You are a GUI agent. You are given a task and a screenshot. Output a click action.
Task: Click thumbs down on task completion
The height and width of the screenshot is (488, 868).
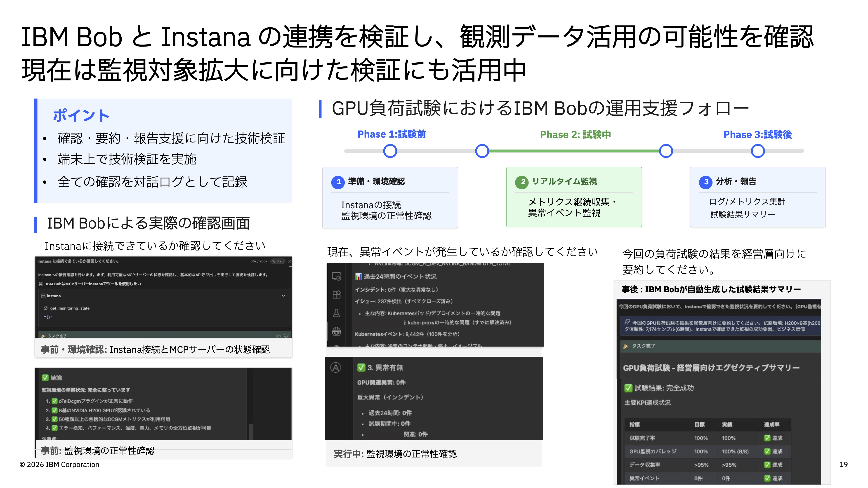pyautogui.click(x=286, y=335)
